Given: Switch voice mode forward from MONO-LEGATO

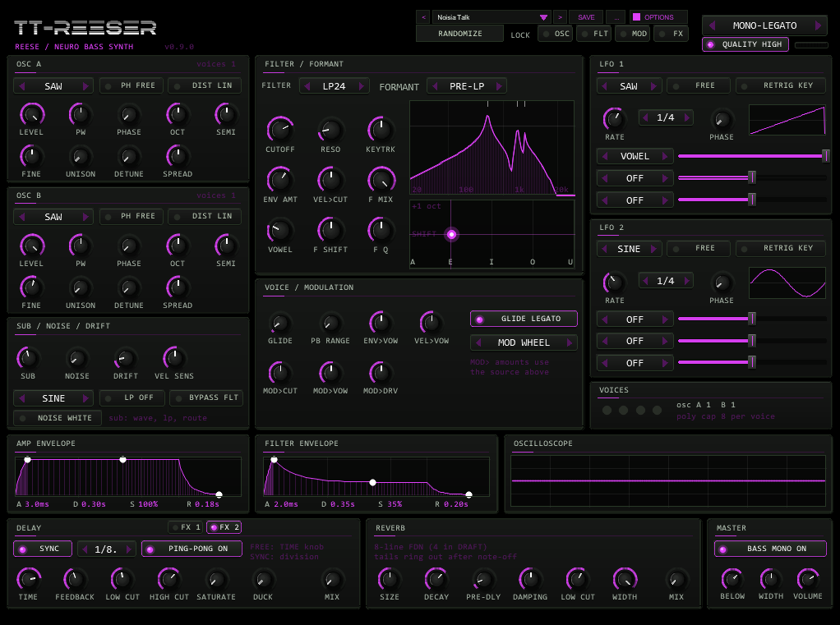Looking at the screenshot, I should pyautogui.click(x=818, y=25).
